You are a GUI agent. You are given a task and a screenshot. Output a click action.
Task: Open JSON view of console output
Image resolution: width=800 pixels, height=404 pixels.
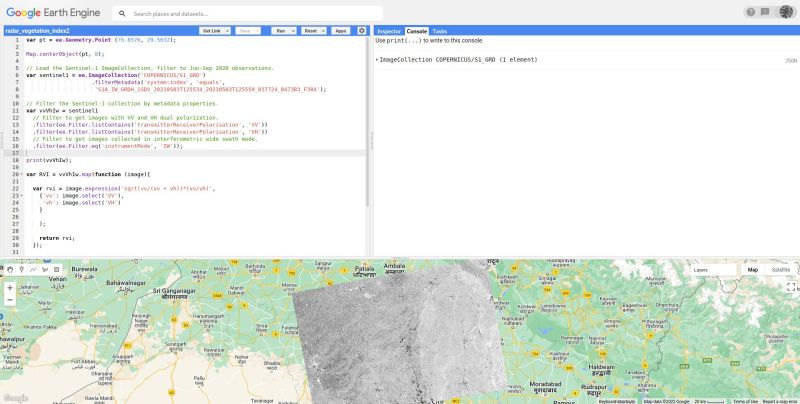click(x=790, y=61)
